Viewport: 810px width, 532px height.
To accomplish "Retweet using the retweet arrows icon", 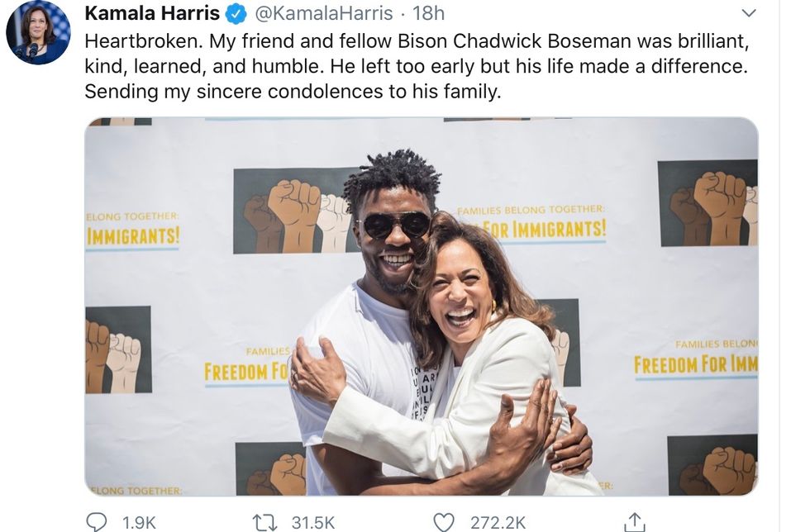I will tap(265, 522).
